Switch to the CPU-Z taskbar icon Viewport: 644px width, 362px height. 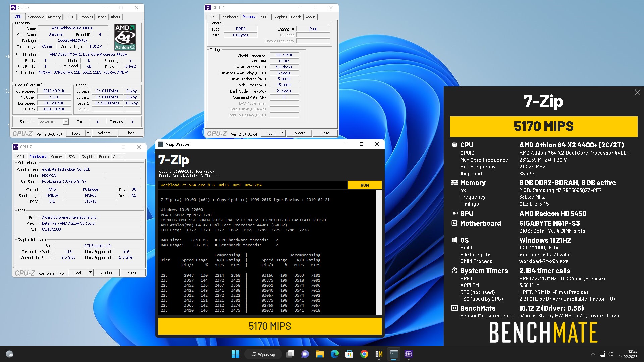coord(408,354)
